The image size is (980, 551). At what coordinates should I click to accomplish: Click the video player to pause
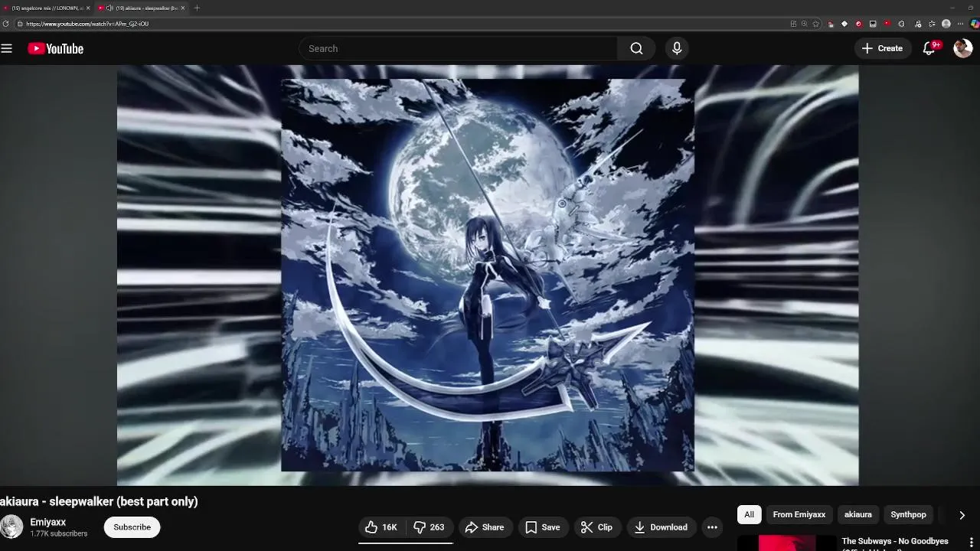click(488, 275)
